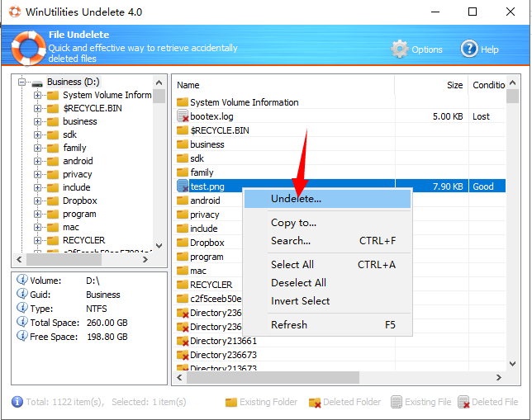Image resolution: width=532 pixels, height=420 pixels.
Task: Click the info icon beside Free Space
Action: pyautogui.click(x=22, y=337)
